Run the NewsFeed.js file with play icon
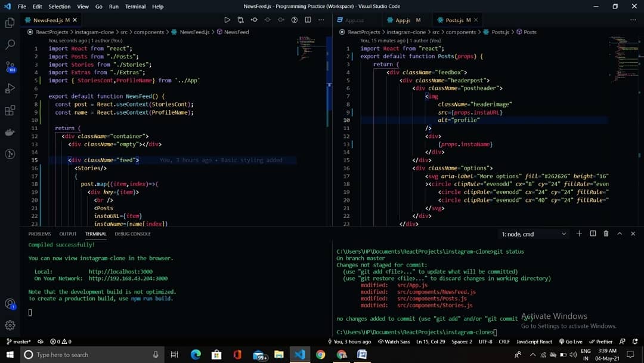The height and width of the screenshot is (363, 644). point(227,20)
